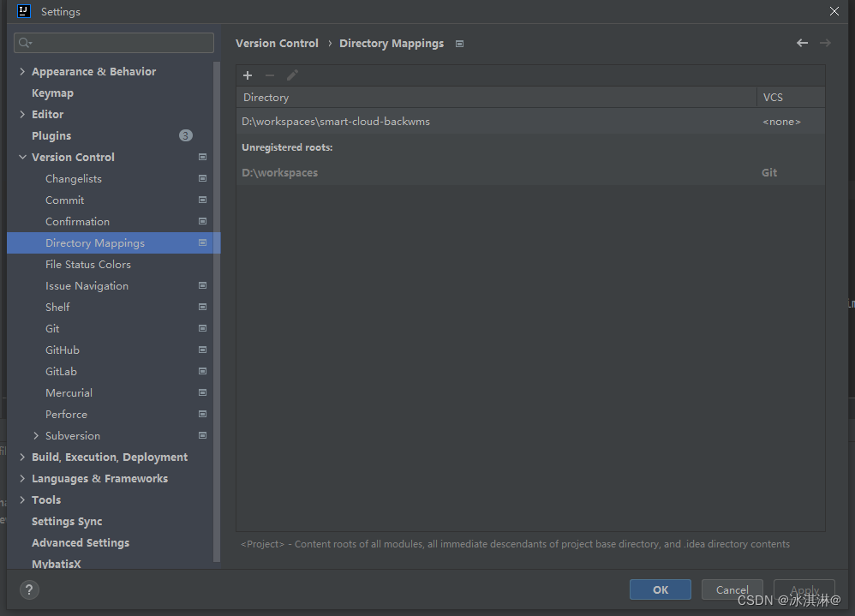Viewport: 855px width, 616px height.
Task: Open Keymap settings
Action: click(x=52, y=93)
